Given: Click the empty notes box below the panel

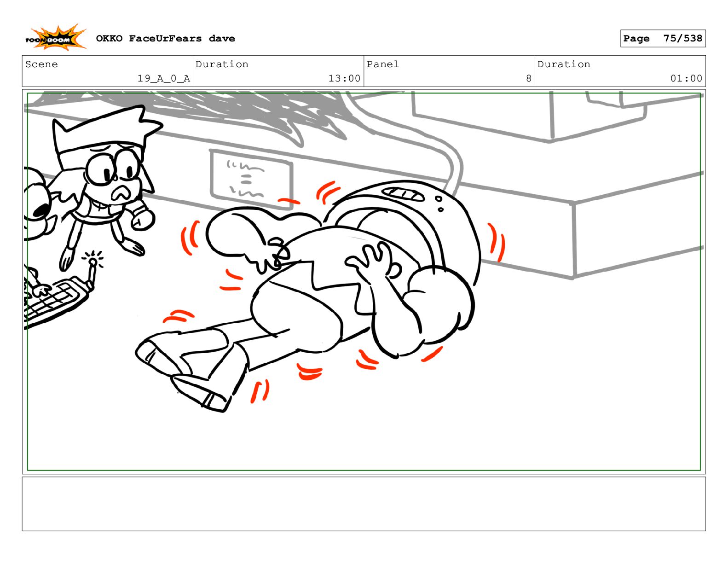Looking at the screenshot, I should 364,504.
